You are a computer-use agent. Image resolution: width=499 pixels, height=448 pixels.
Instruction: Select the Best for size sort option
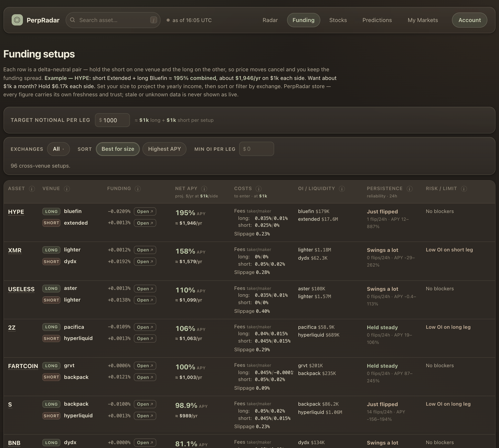pyautogui.click(x=118, y=149)
